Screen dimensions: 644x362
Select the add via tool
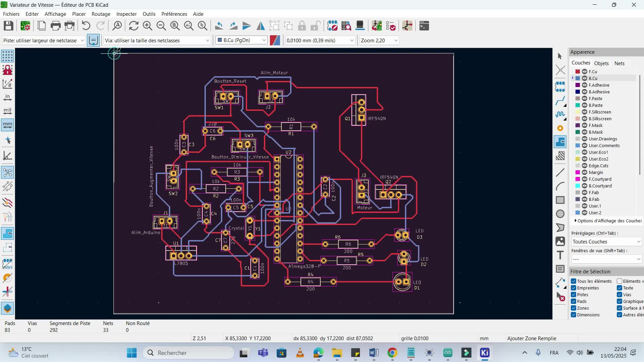560,128
